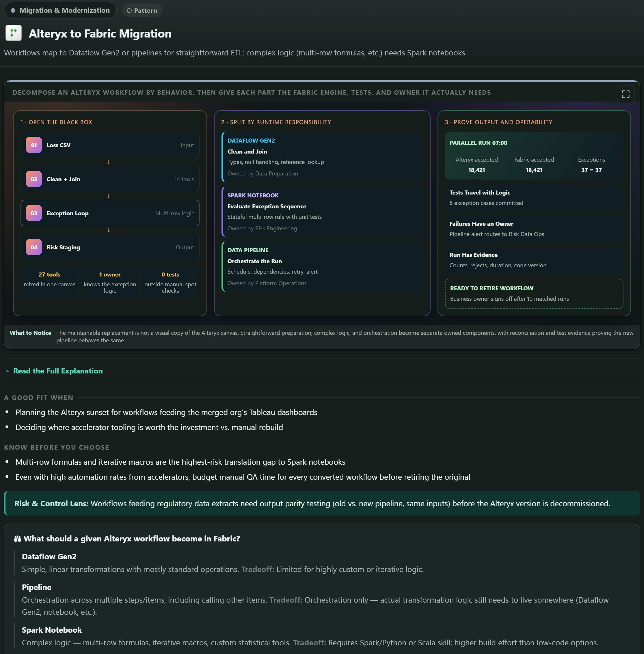This screenshot has height=654, width=644.
Task: Click Orchestrate the Run title
Action: pos(255,261)
